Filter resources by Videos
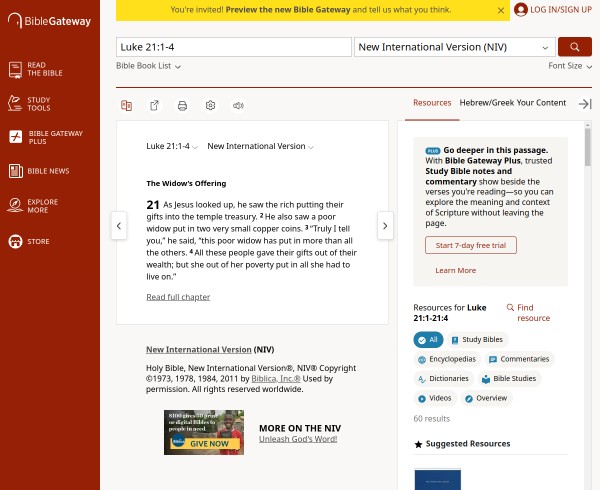Viewport: 600px width, 490px height. tap(435, 398)
